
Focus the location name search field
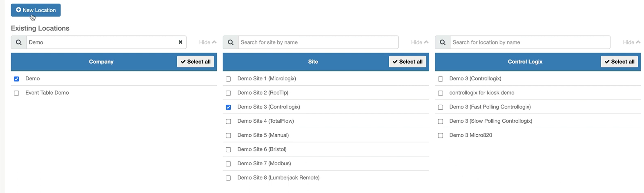click(530, 42)
